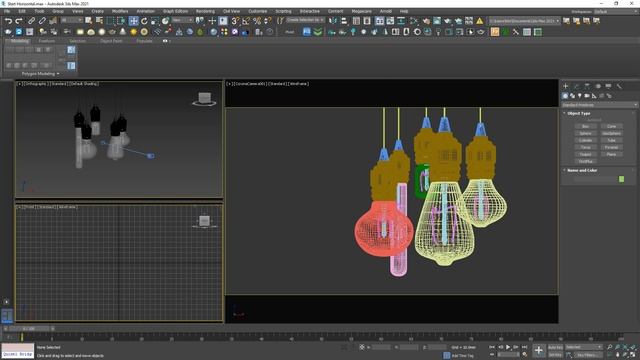The height and width of the screenshot is (360, 640).
Task: Open the Mirror tool icon
Action: coord(333,20)
